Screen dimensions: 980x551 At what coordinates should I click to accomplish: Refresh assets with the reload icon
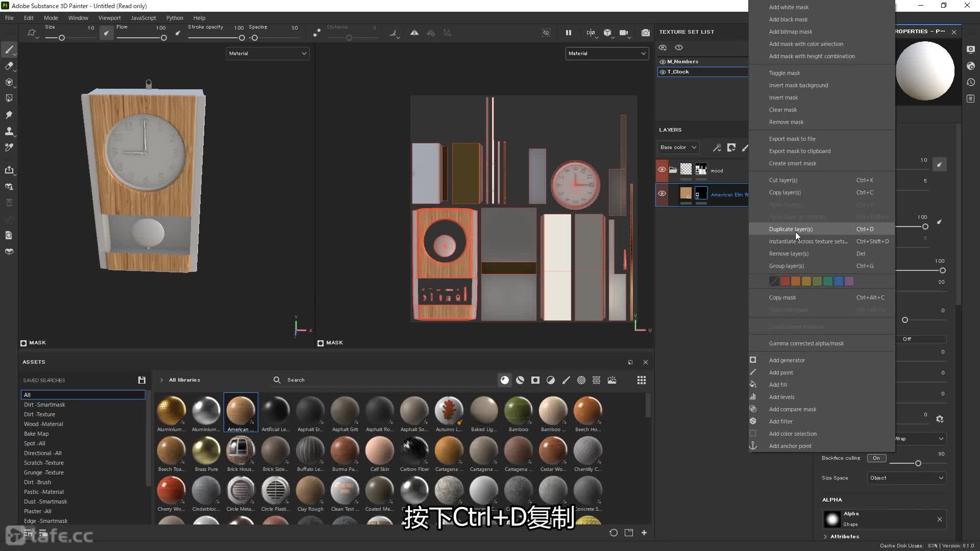pos(614,533)
